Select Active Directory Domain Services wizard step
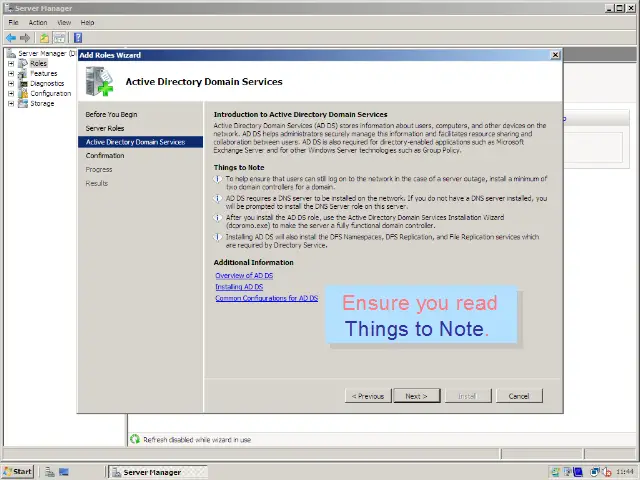Viewport: 640px width, 480px height. pyautogui.click(x=140, y=142)
